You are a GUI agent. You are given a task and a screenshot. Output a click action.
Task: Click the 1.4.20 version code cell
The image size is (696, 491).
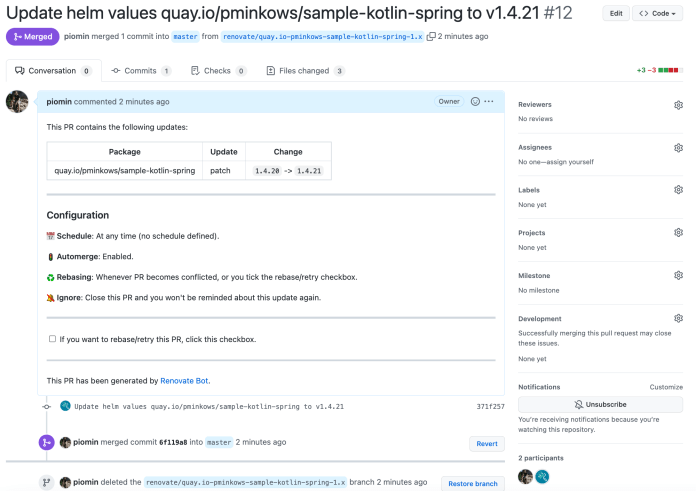click(267, 171)
